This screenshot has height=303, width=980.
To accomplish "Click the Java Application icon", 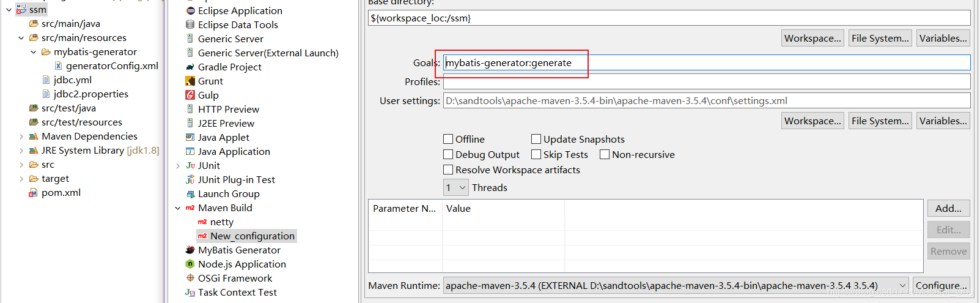I will pos(190,152).
